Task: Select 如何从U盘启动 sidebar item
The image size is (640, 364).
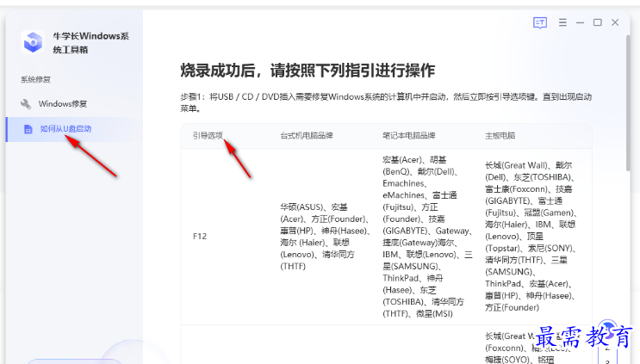Action: [x=74, y=129]
